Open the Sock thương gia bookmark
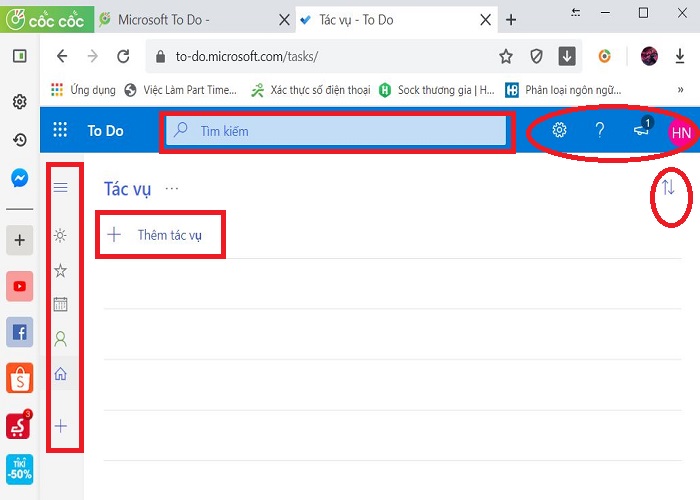The image size is (700, 500). tap(437, 90)
